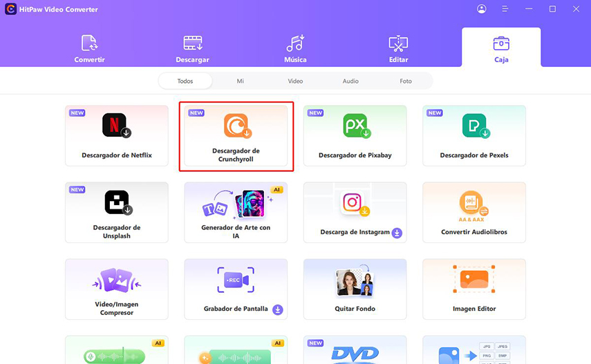Open the AI waveform tool with orange plus
The image size is (591, 364).
(x=235, y=356)
